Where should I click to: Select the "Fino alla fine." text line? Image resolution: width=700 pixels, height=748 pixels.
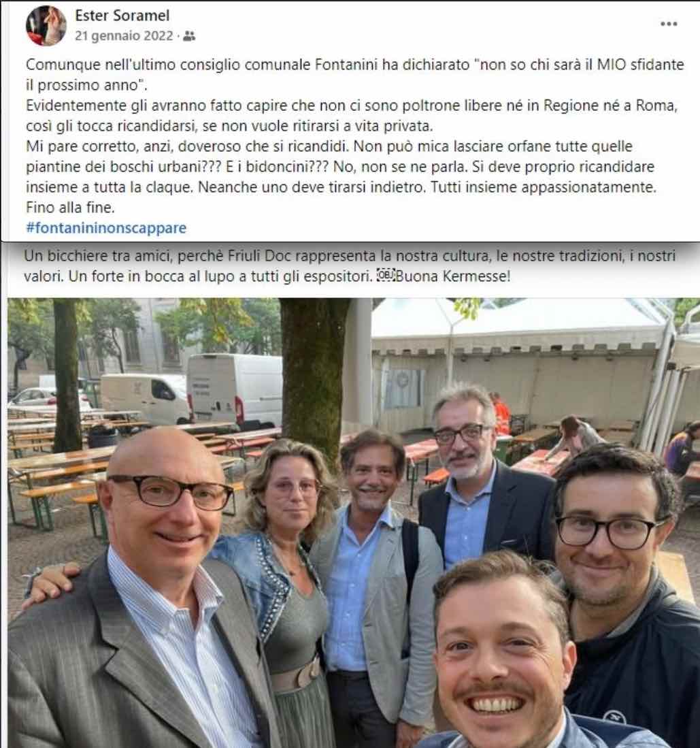click(71, 208)
